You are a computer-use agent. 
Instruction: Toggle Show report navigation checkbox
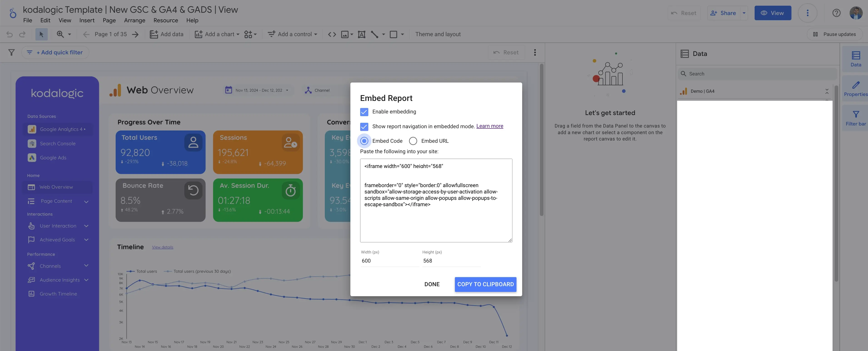[364, 126]
